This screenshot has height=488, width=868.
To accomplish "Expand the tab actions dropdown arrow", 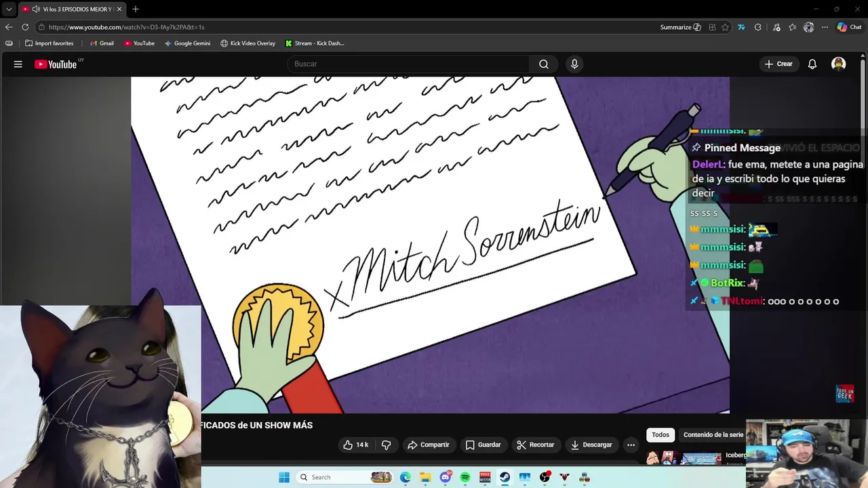I will click(x=9, y=9).
